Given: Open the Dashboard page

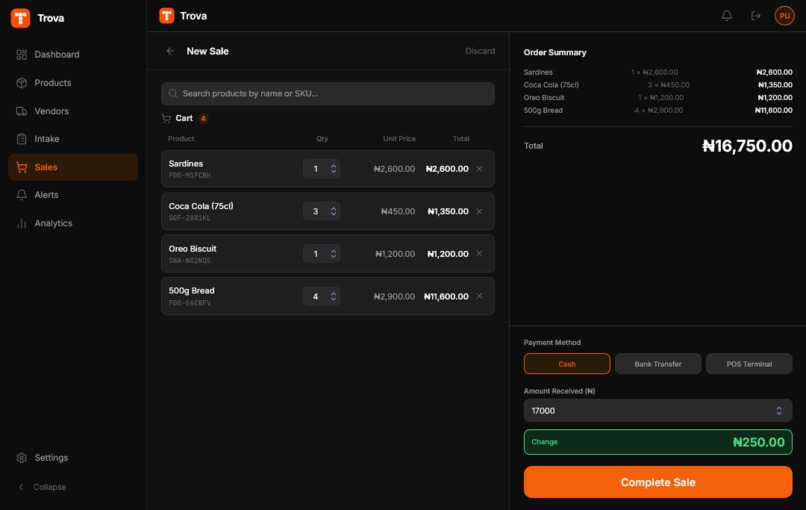Looking at the screenshot, I should tap(73, 54).
